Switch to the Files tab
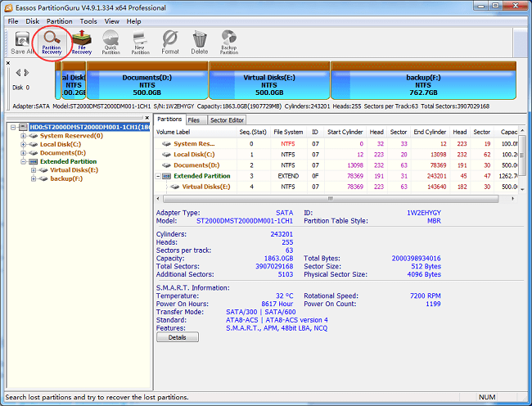532x406 pixels. [196, 120]
